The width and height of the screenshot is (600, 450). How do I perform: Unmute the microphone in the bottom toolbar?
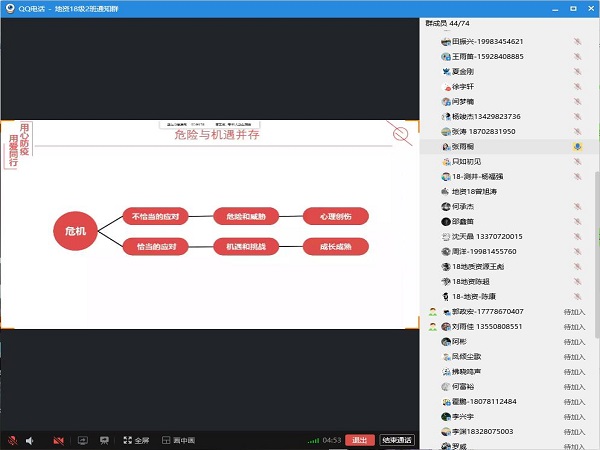tap(12, 440)
